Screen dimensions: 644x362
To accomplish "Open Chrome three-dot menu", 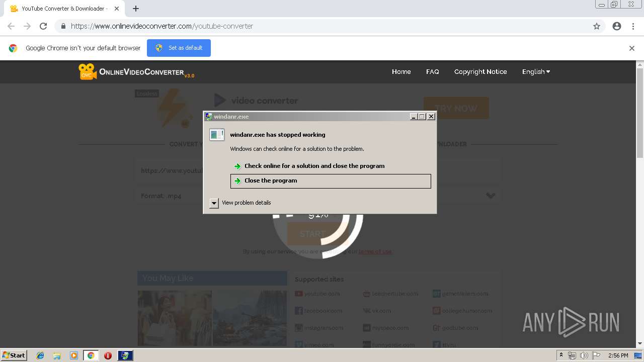I will tap(633, 26).
